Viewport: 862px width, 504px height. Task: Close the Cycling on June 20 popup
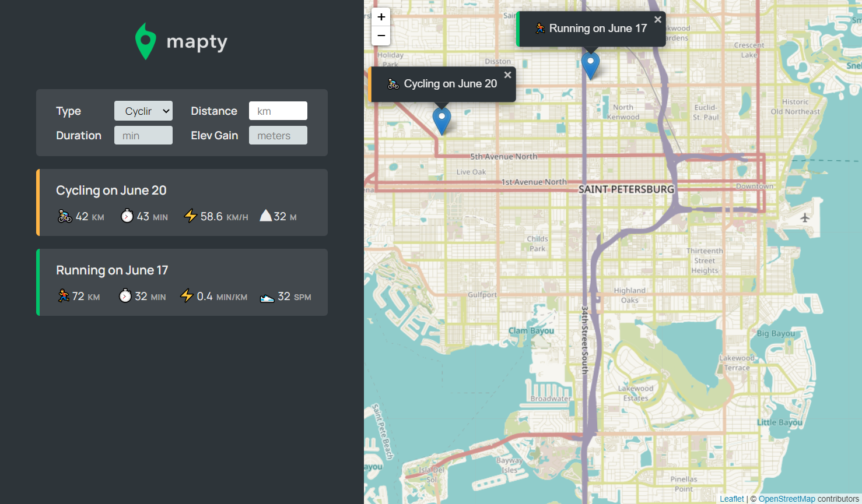[507, 75]
